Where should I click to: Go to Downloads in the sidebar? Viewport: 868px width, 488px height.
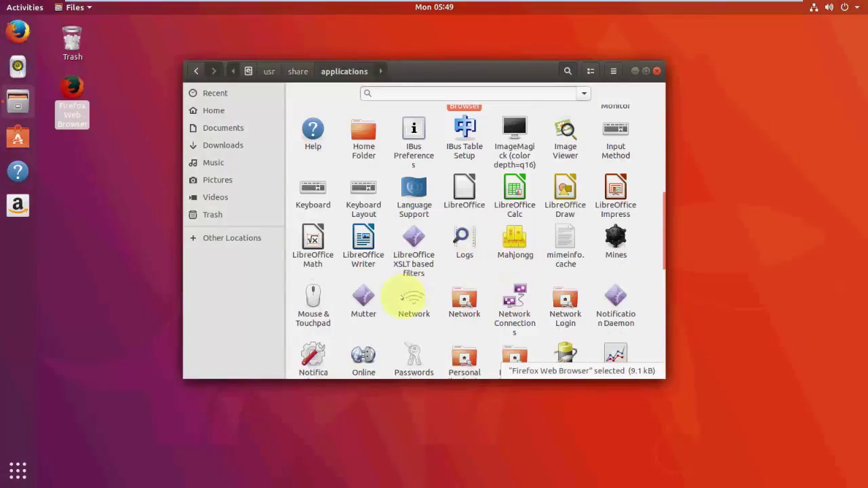point(222,145)
